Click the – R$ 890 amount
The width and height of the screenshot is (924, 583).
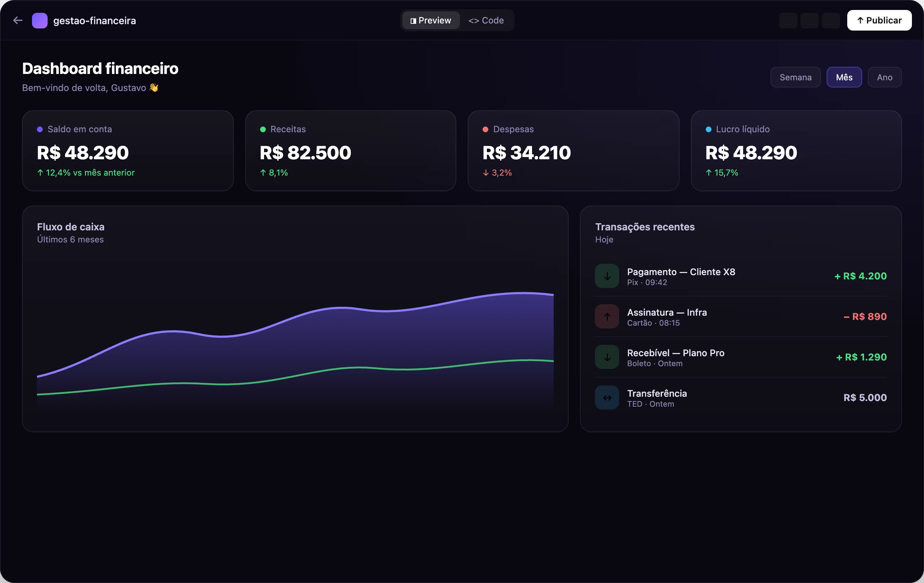point(865,317)
